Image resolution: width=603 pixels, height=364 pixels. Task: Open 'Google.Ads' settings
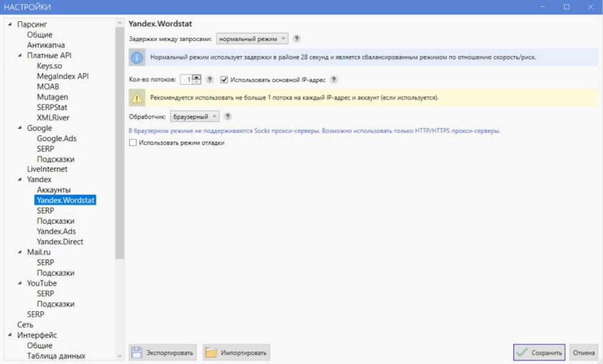click(57, 138)
